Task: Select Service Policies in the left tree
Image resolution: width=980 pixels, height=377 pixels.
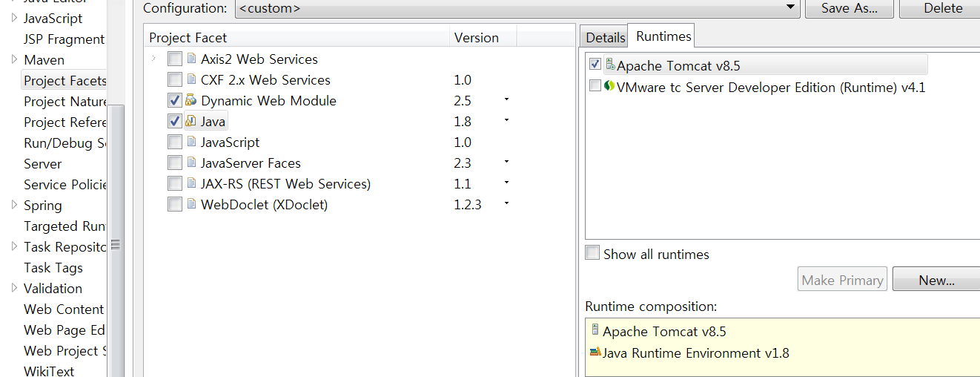Action: pyautogui.click(x=65, y=184)
